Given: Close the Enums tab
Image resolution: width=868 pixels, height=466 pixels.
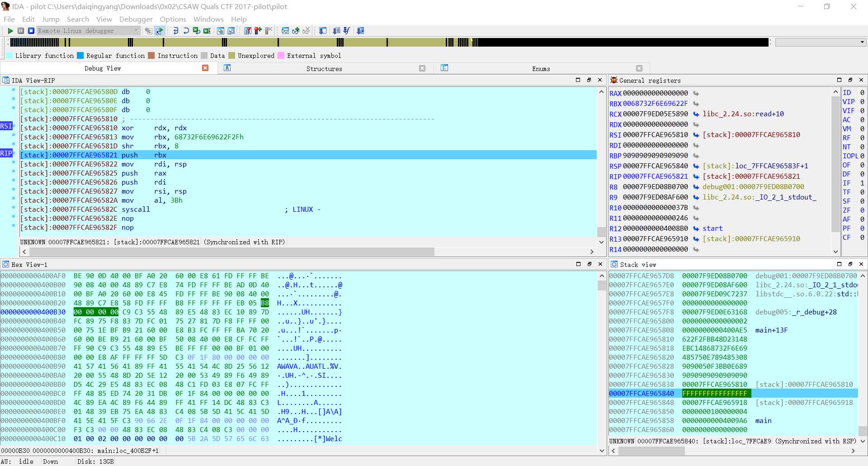Looking at the screenshot, I should coord(639,68).
